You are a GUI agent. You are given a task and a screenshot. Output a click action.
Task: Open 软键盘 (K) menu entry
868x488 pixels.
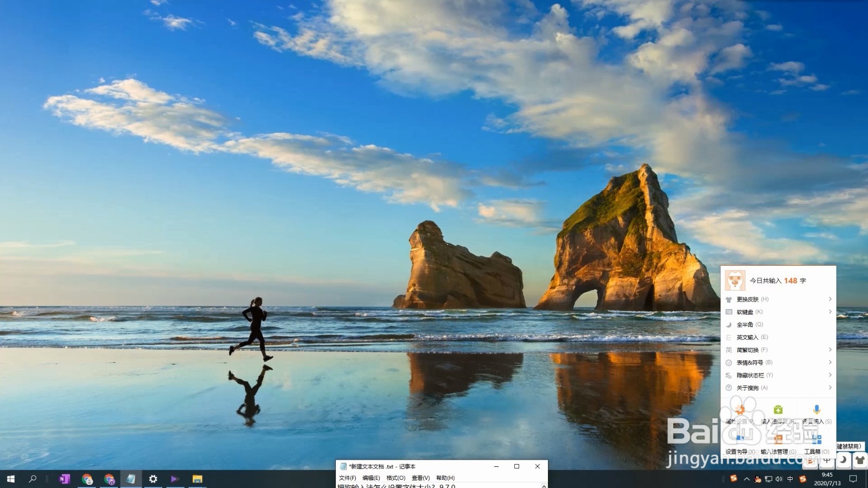click(778, 312)
